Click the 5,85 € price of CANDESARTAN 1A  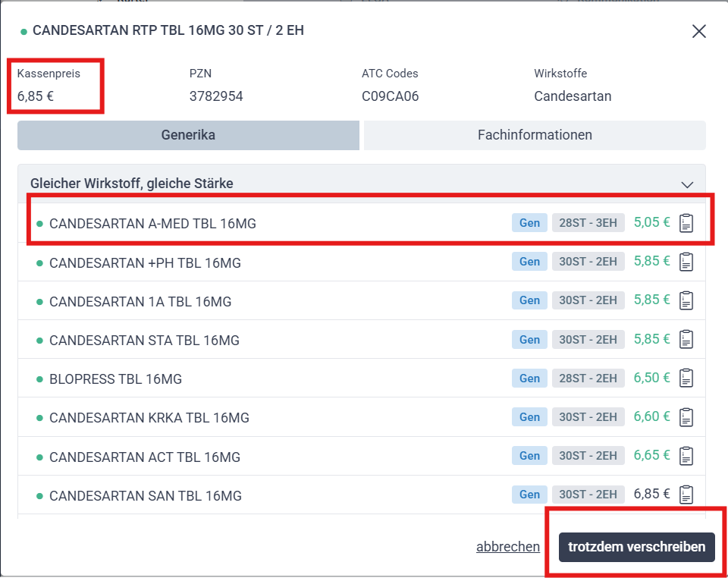click(651, 300)
